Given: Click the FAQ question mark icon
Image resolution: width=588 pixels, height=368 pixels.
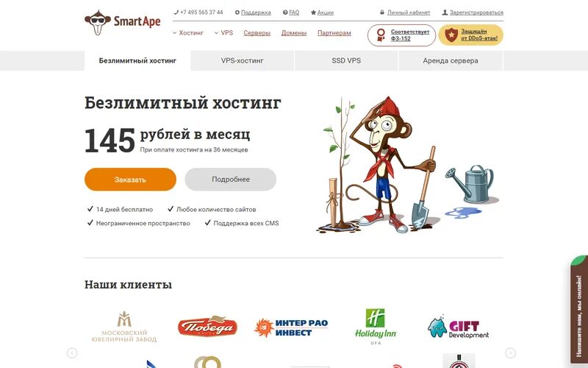Looking at the screenshot, I should [x=285, y=13].
